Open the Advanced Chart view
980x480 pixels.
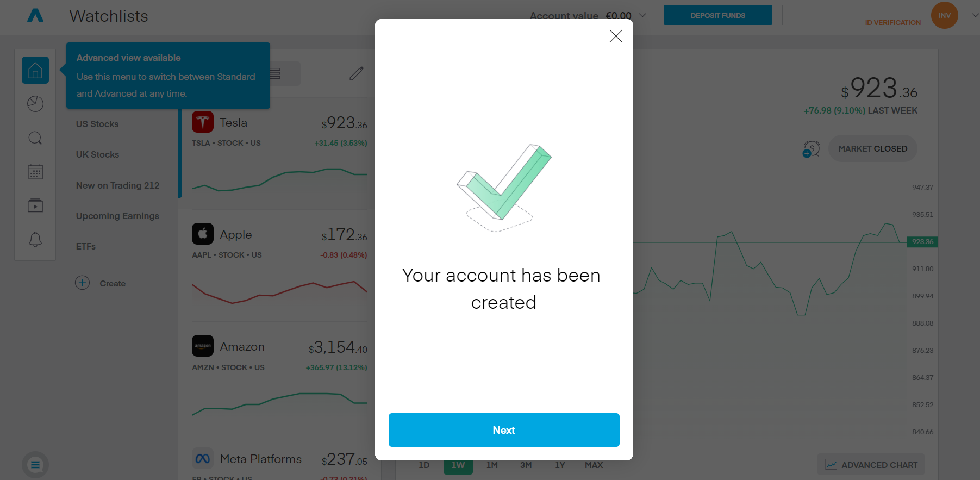click(x=871, y=465)
